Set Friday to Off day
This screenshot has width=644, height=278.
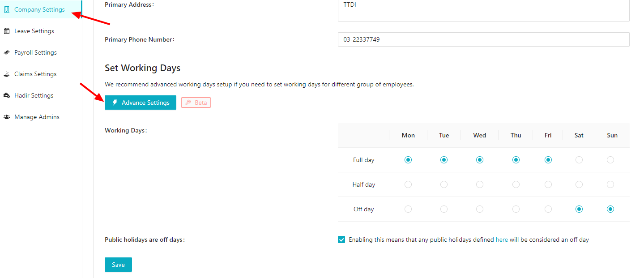[x=548, y=209]
